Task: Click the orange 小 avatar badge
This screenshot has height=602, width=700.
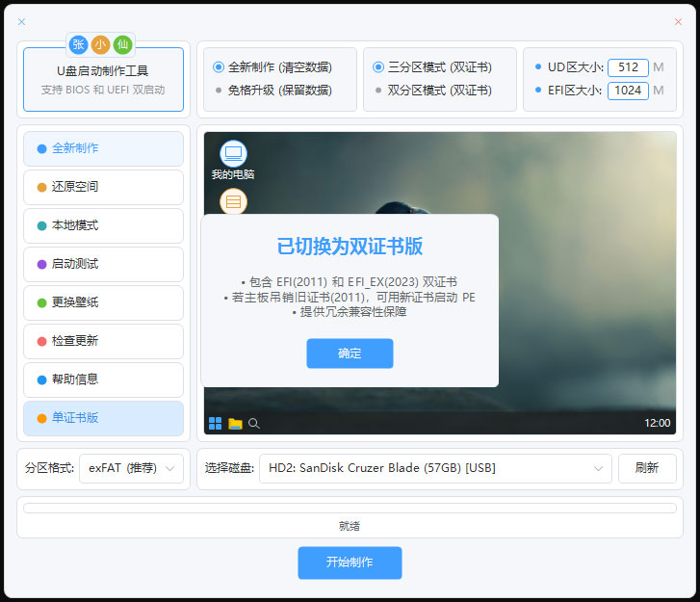Action: point(100,45)
